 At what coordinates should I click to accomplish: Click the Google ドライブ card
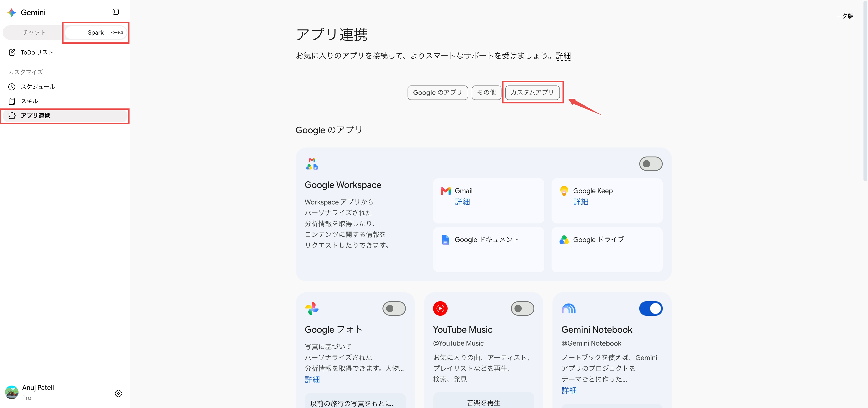coord(606,249)
